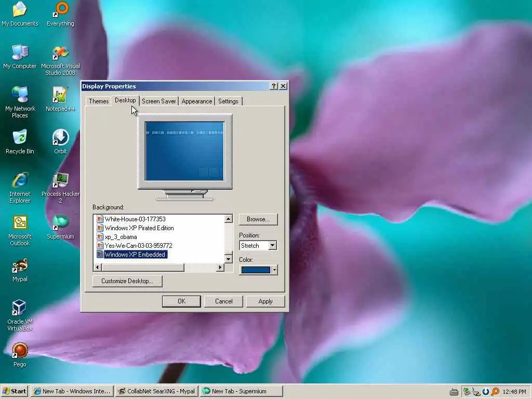
Task: Click background list scroll left arrow
Action: coord(97,268)
